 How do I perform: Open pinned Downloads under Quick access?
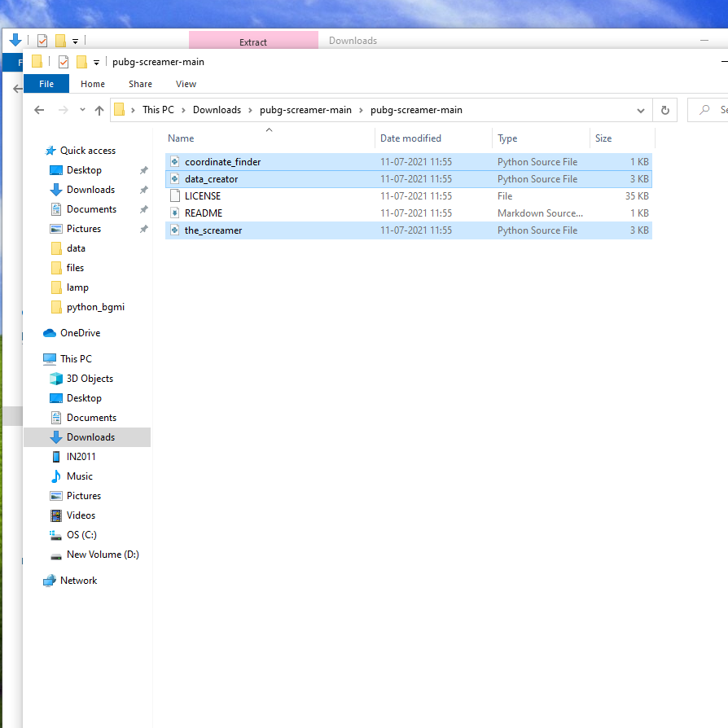coord(90,190)
